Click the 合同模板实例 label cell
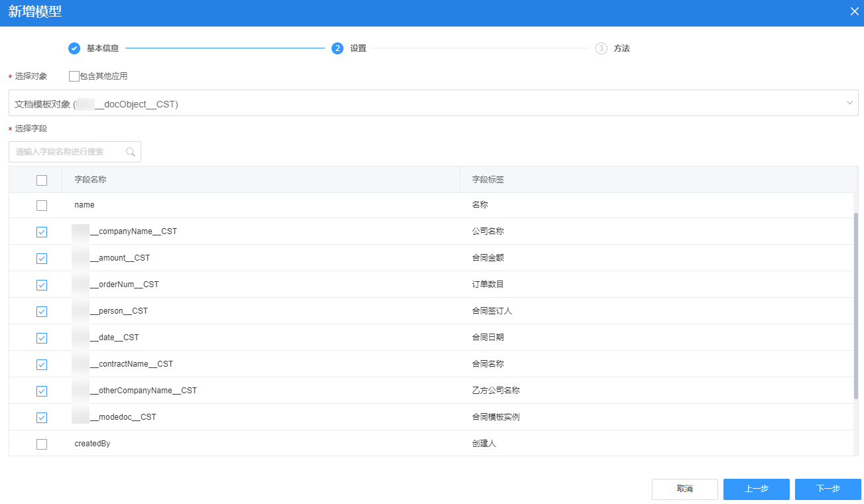 [496, 417]
